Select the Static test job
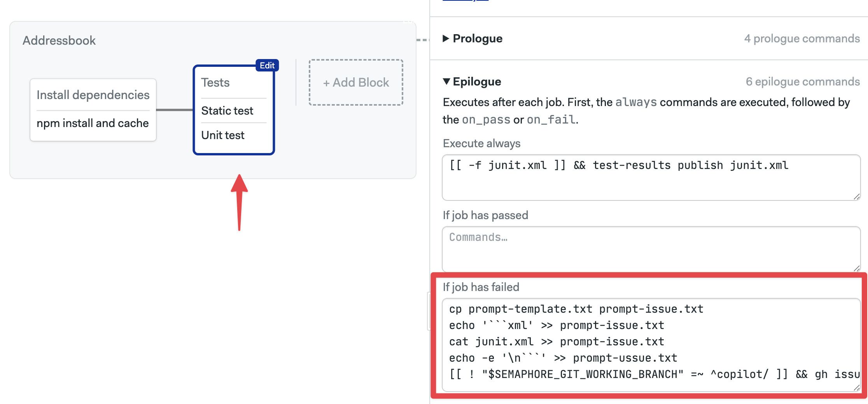Viewport: 868px width, 404px height. (x=227, y=110)
